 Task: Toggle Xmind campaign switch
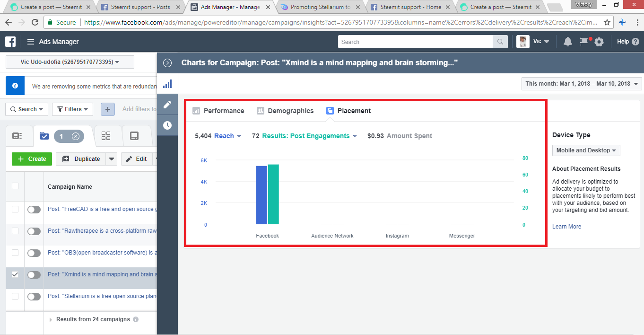tap(34, 275)
